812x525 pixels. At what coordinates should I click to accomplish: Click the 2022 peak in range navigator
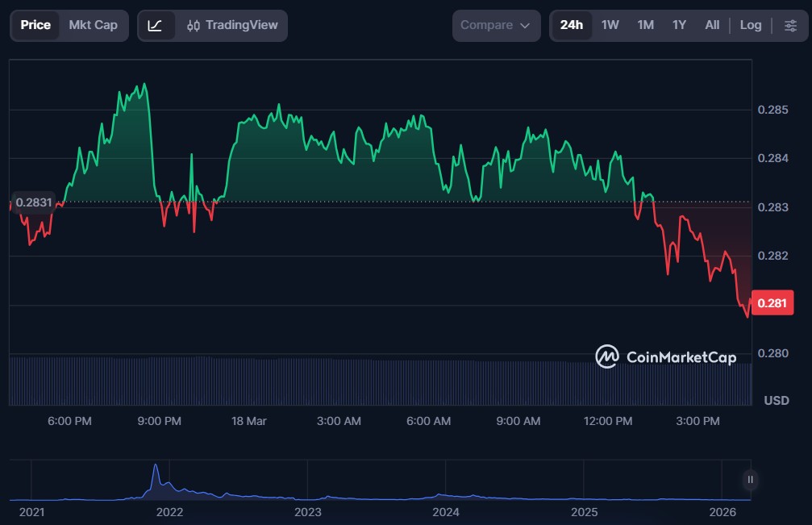tap(156, 469)
